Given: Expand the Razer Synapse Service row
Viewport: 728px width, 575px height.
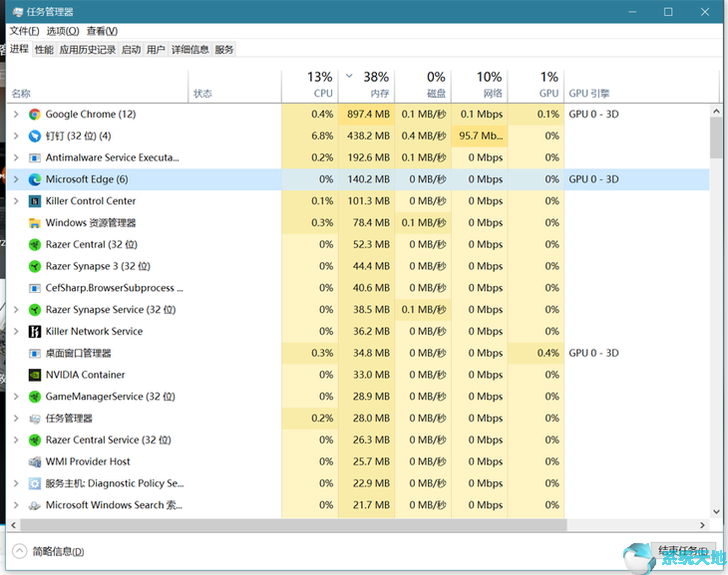Looking at the screenshot, I should point(16,310).
